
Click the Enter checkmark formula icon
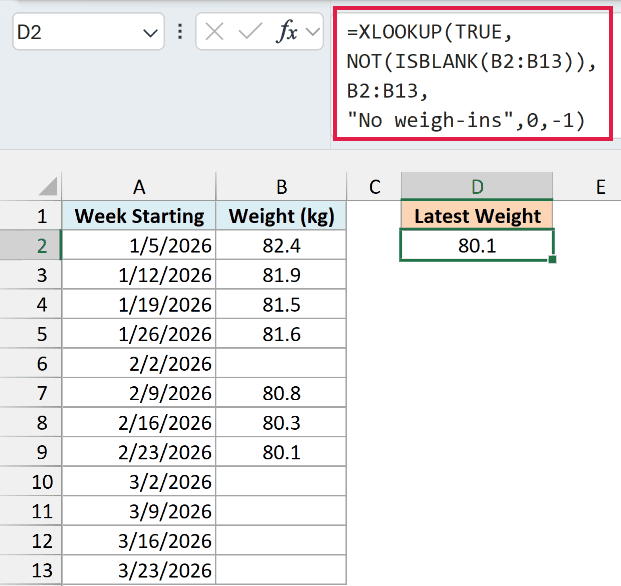pyautogui.click(x=250, y=32)
